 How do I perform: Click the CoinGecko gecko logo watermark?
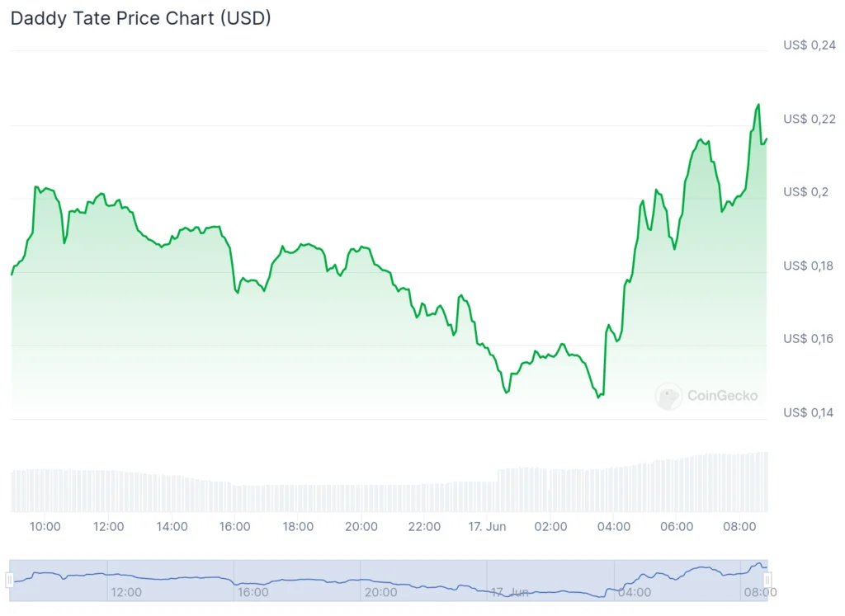[x=668, y=397]
